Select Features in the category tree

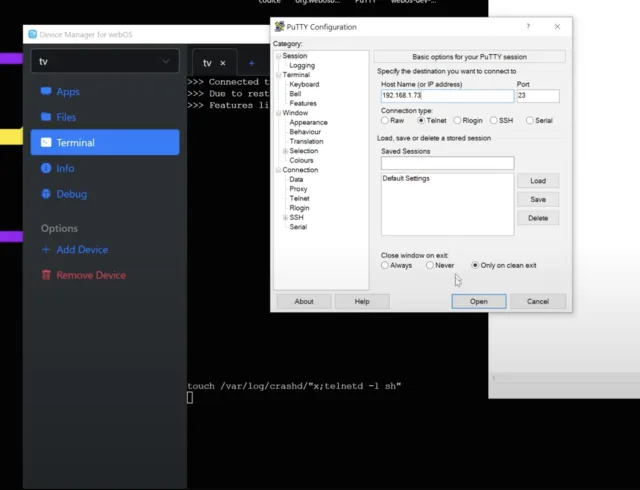(303, 103)
